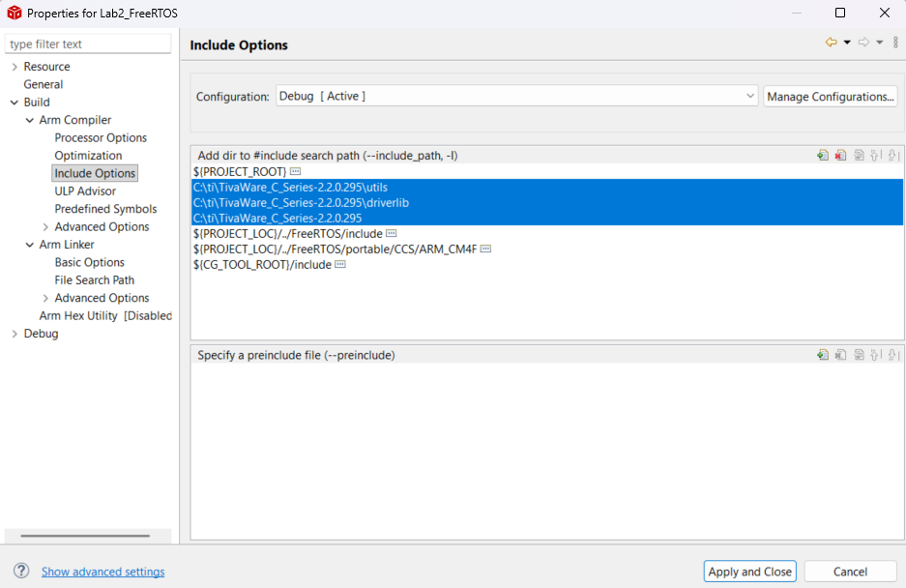906x588 pixels.
Task: Move the selected include path up
Action: pos(874,155)
